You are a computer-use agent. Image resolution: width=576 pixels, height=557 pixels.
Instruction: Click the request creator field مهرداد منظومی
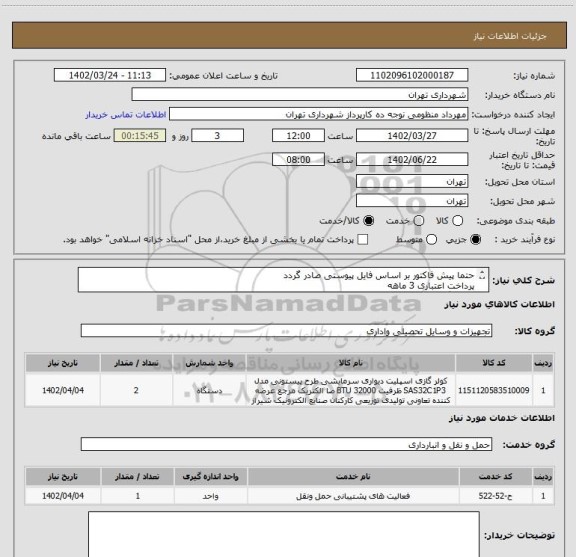[318, 114]
